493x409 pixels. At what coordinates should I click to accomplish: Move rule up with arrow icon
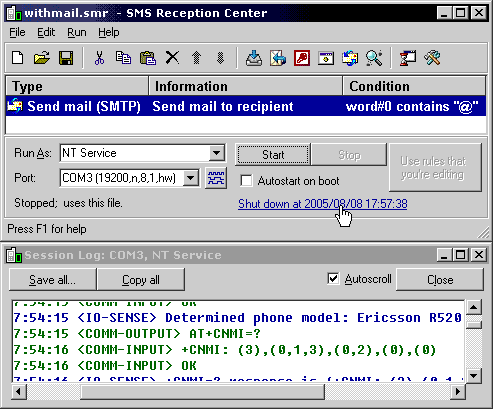(196, 58)
